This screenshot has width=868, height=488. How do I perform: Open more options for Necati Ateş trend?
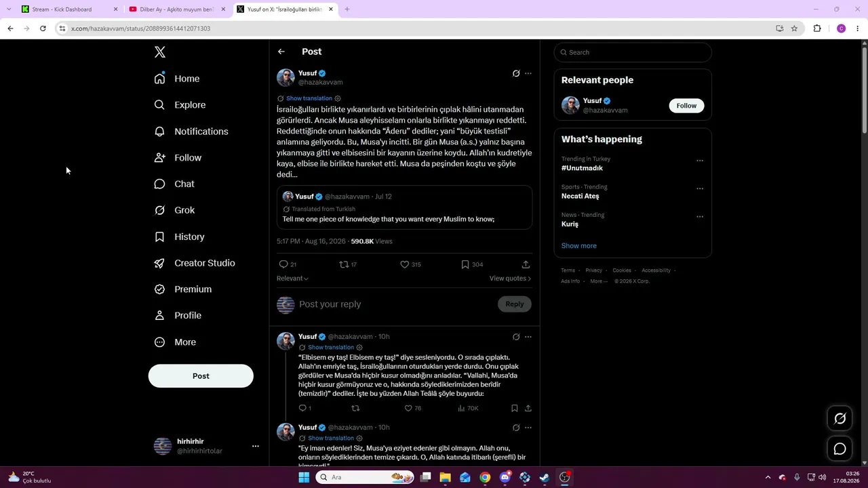click(700, 188)
